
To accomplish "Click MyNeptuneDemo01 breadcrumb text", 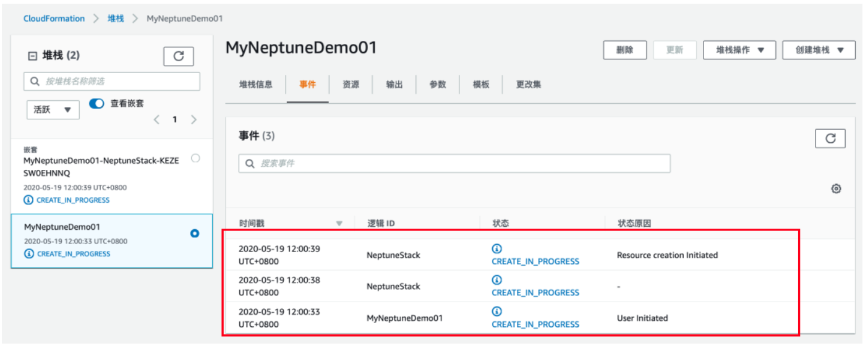I will coord(184,19).
